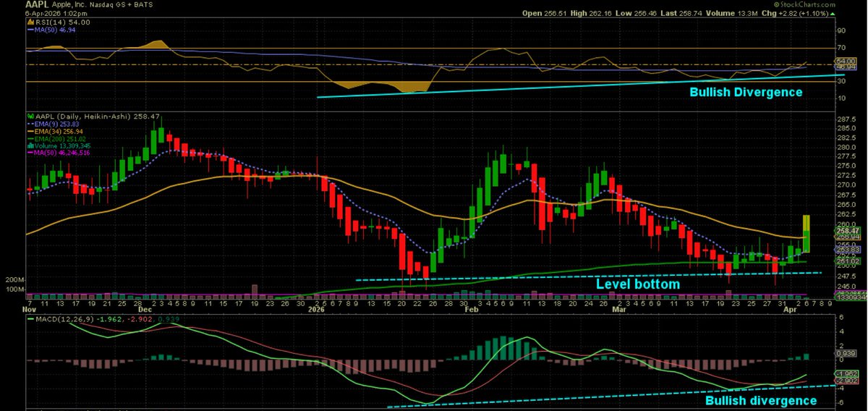Click the RSI axis value 30
The height and width of the screenshot is (411, 868).
point(841,82)
